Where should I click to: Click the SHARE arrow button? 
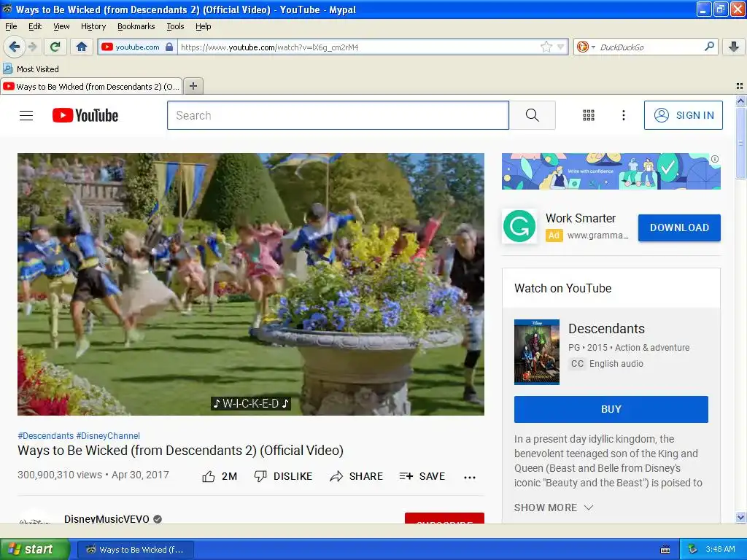tap(356, 476)
